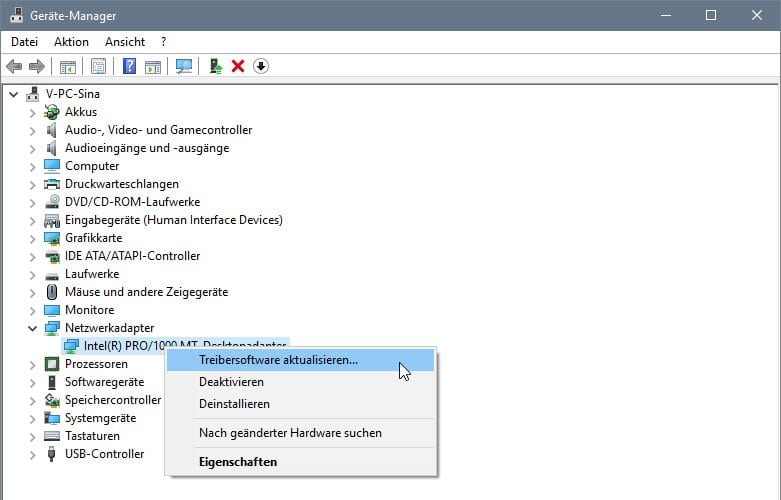Select Nach geänderter Hardware suchen
This screenshot has width=781, height=500.
[x=300, y=433]
